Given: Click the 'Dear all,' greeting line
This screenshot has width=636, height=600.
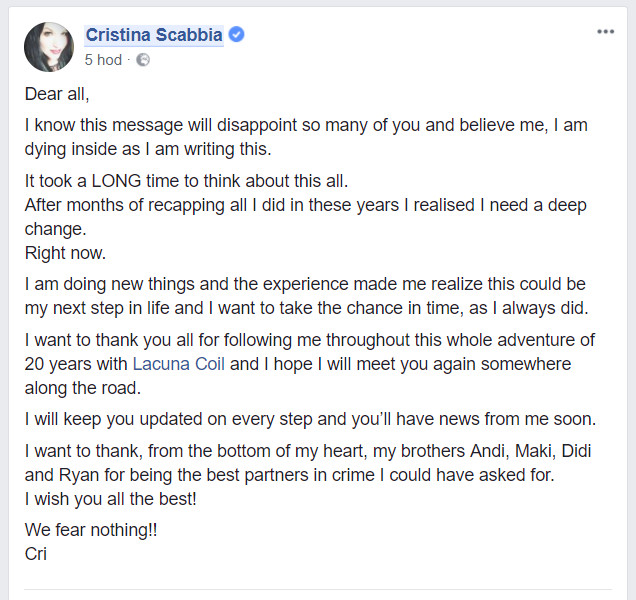Looking at the screenshot, I should (57, 94).
